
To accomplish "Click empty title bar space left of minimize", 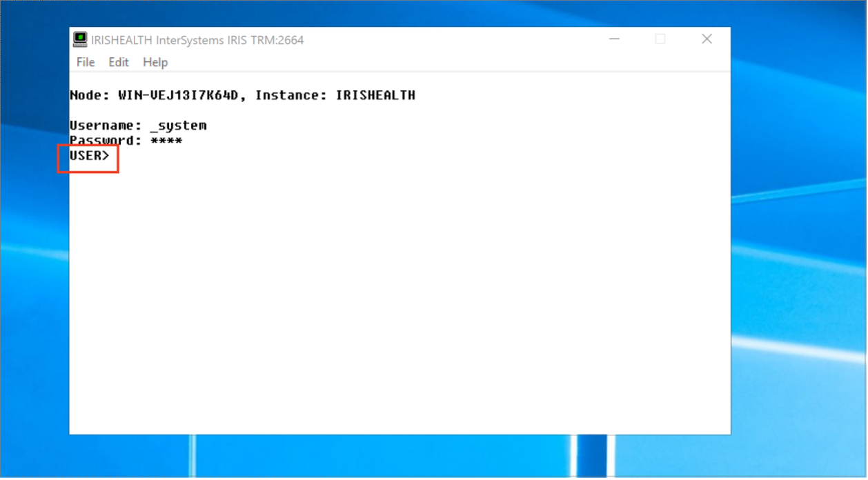I will (448, 39).
